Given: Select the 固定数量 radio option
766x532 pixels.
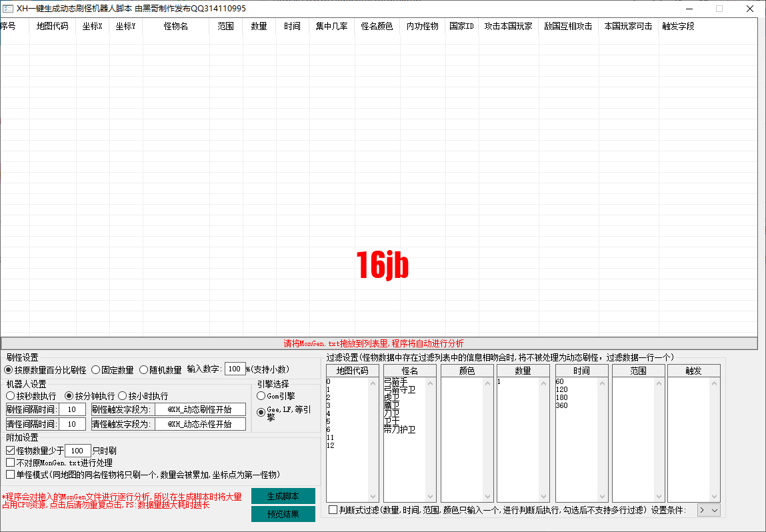Looking at the screenshot, I should (x=96, y=370).
